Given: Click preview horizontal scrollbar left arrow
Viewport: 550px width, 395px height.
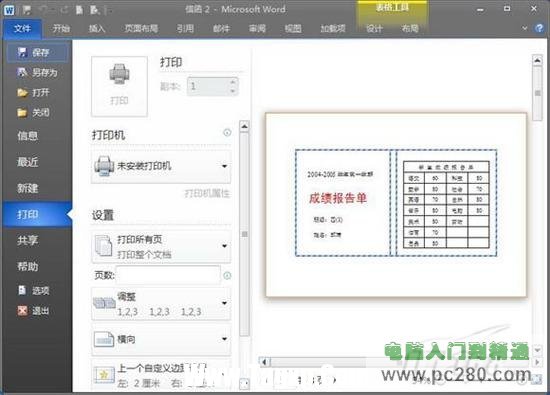Looking at the screenshot, I should click(264, 361).
